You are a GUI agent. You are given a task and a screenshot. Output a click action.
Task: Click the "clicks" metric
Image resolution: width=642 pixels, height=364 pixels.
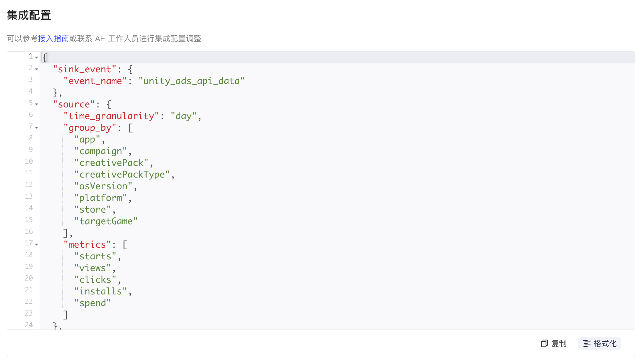[x=95, y=280]
